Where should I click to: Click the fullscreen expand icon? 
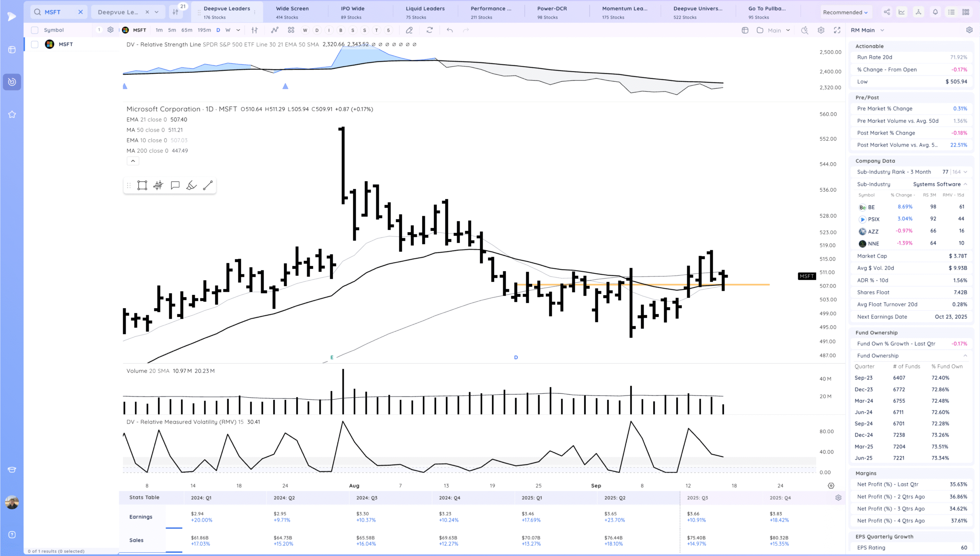point(837,30)
